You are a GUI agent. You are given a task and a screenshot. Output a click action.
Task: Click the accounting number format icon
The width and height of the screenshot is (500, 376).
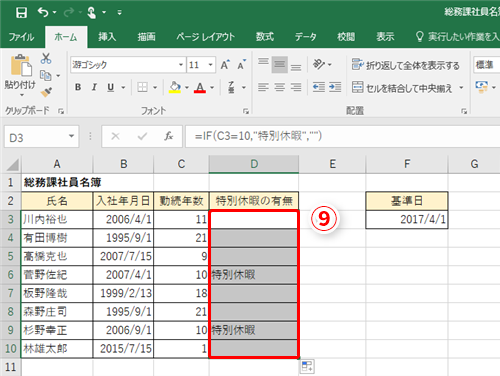coord(482,87)
